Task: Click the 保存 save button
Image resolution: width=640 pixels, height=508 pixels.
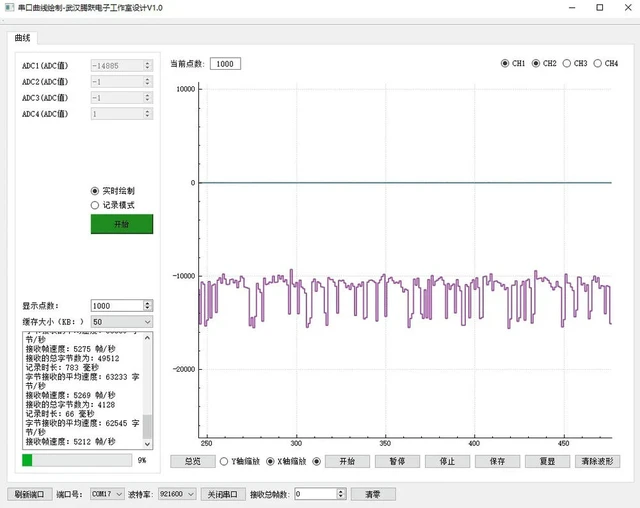Action: point(497,461)
